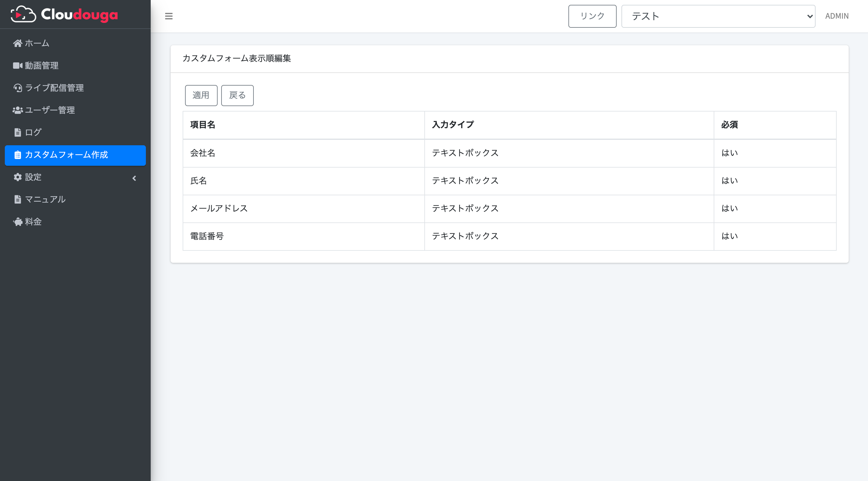Toggle the sidebar with the hamburger icon
This screenshot has width=868, height=481.
point(169,16)
